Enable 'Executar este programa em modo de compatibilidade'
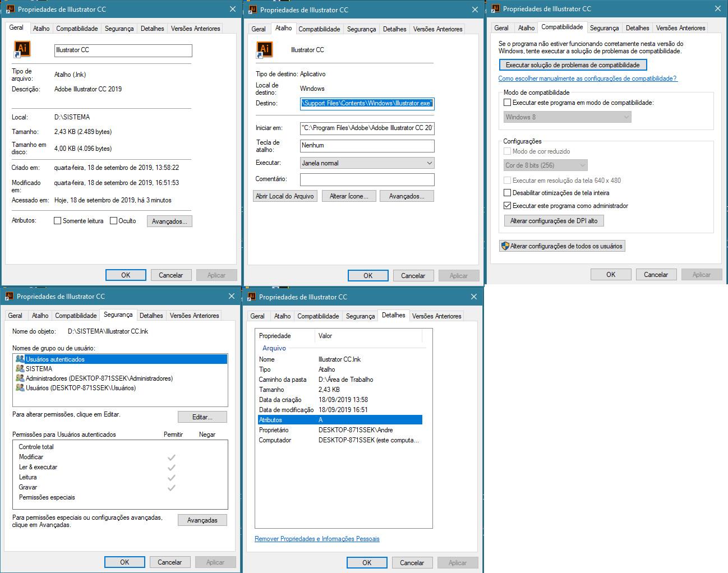The width and height of the screenshot is (728, 573). [508, 103]
